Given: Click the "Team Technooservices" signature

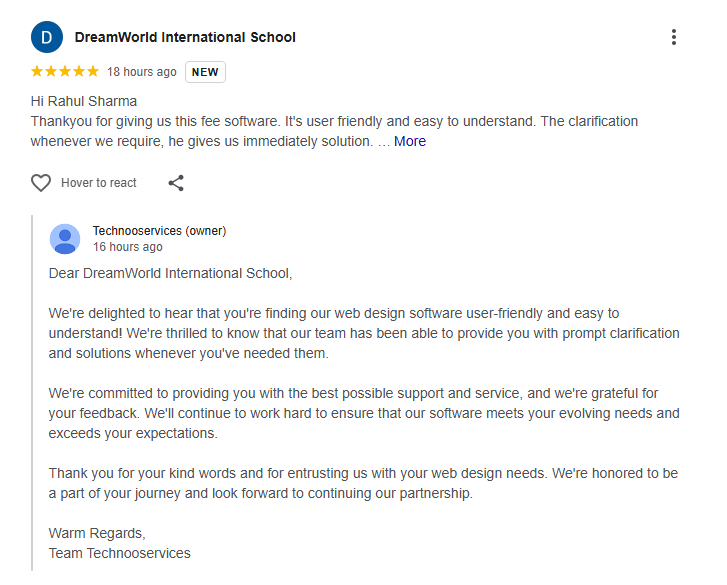Looking at the screenshot, I should 119,553.
